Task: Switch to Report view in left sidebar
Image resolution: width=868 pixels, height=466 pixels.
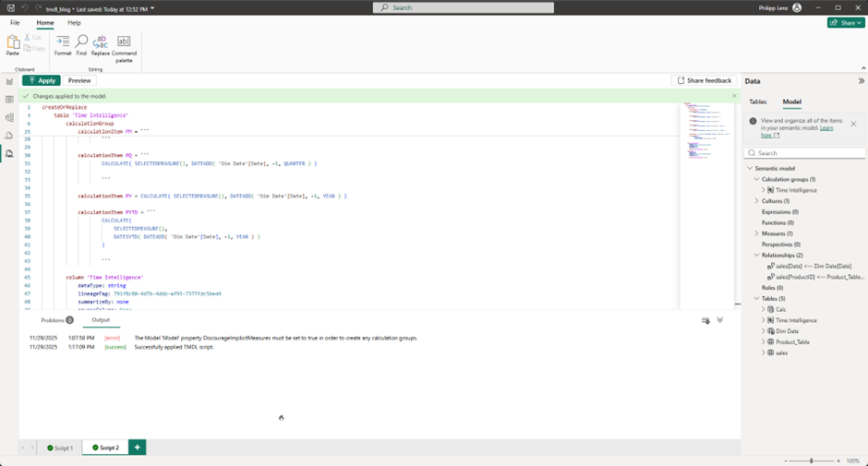Action: tap(9, 81)
